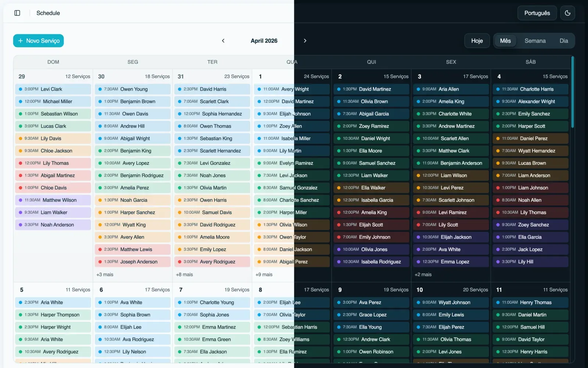Go to next month arrow

coord(305,41)
